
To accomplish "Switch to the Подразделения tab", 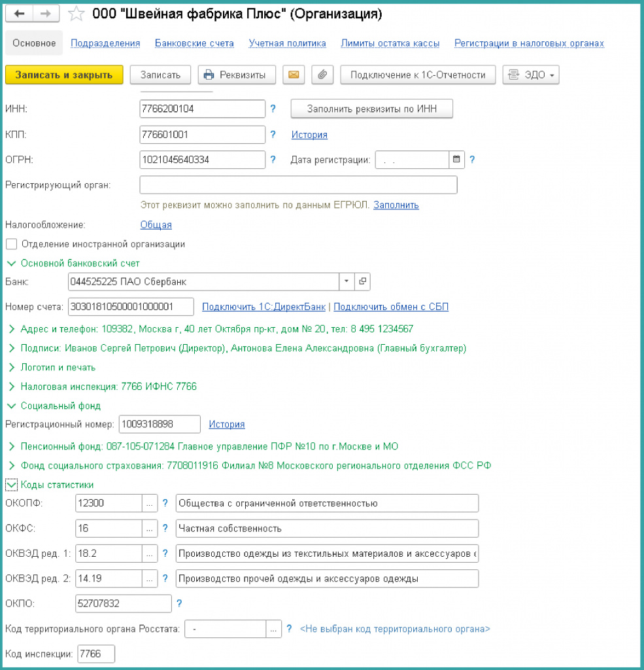I will [x=105, y=43].
